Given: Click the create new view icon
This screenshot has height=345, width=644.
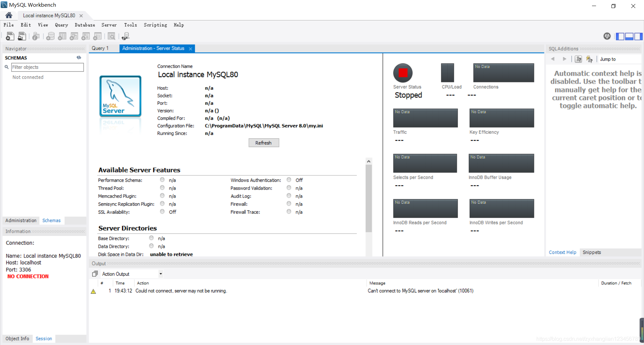Looking at the screenshot, I should [74, 36].
